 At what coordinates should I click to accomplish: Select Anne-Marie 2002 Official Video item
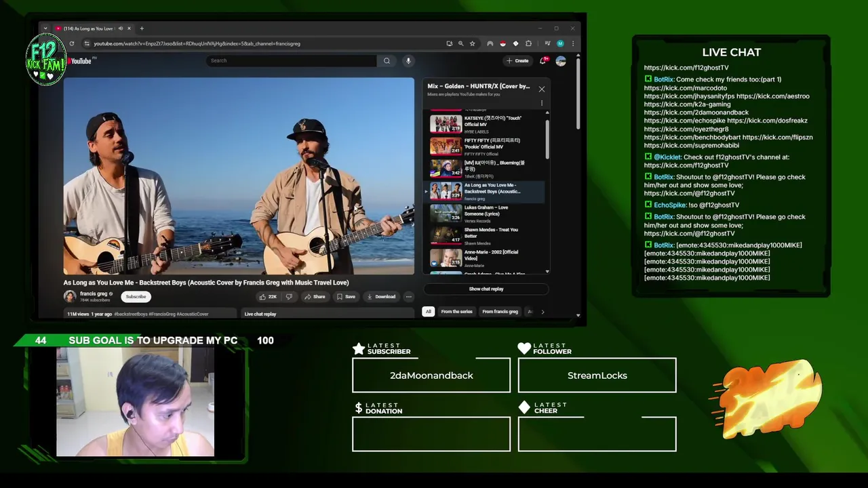point(485,258)
